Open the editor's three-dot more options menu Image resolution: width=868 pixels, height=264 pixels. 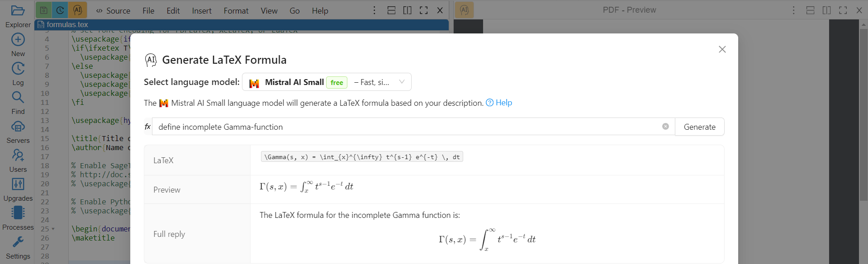(374, 10)
